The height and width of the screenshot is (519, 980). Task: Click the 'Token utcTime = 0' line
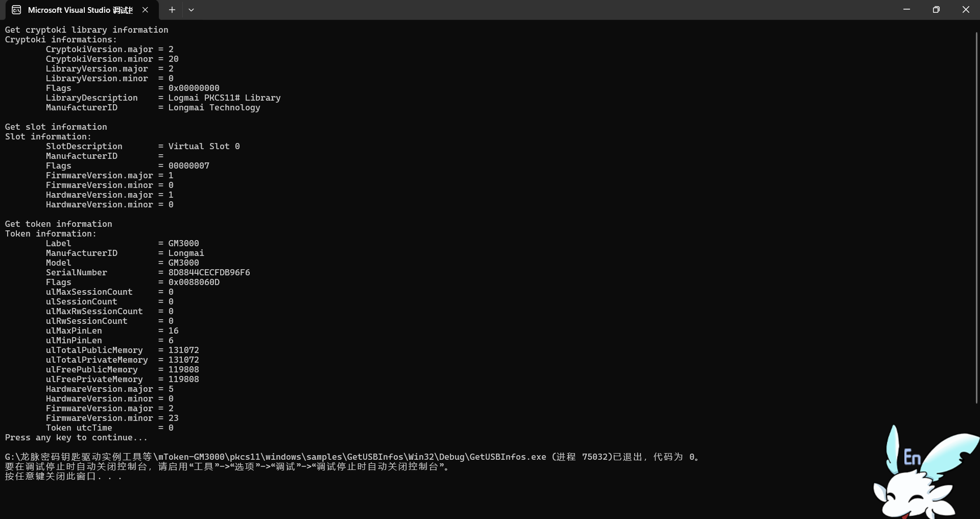coord(110,428)
